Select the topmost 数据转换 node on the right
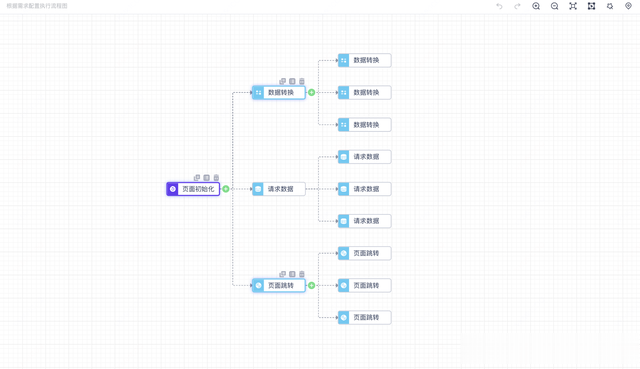Image resolution: width=640 pixels, height=369 pixels. [364, 60]
